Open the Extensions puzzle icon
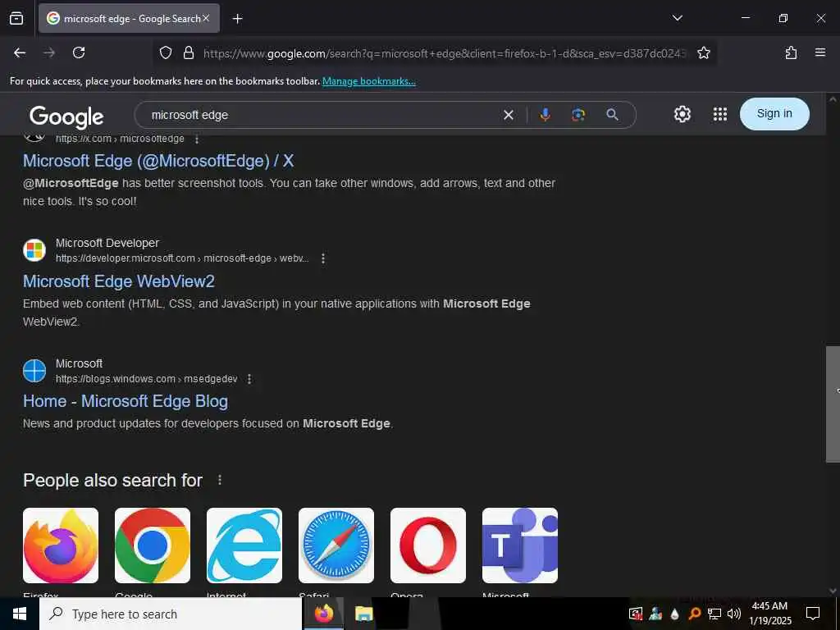Viewport: 840px width, 630px height. 791,52
